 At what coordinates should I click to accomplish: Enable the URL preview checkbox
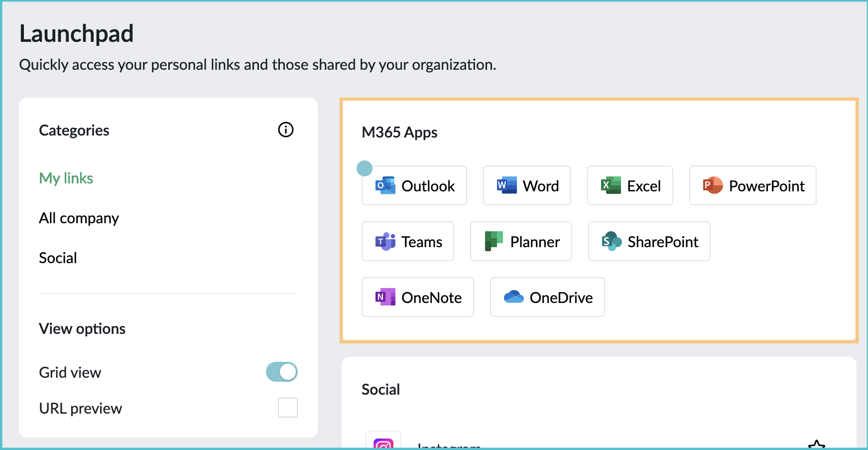(x=287, y=408)
